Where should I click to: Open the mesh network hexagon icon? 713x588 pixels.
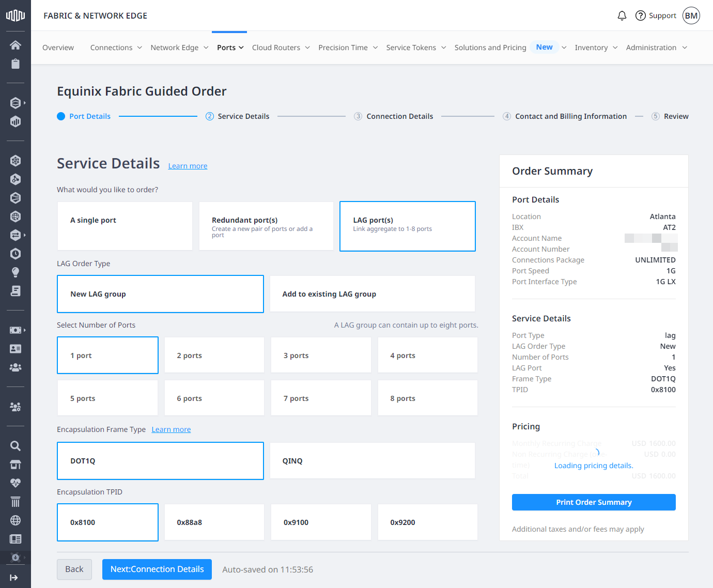(16, 161)
